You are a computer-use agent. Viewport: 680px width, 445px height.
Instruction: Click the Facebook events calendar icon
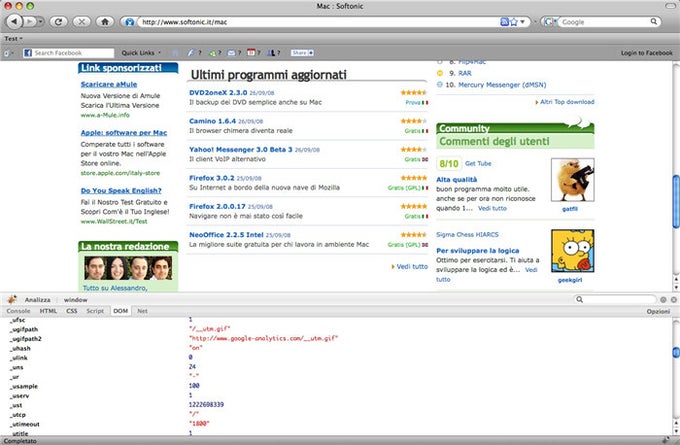[253, 53]
